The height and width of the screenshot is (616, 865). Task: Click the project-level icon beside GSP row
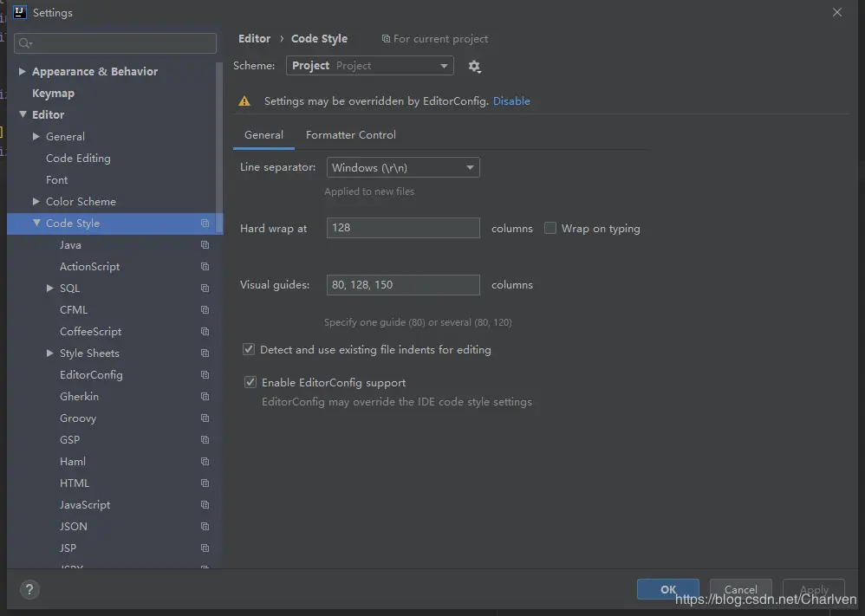pos(205,439)
